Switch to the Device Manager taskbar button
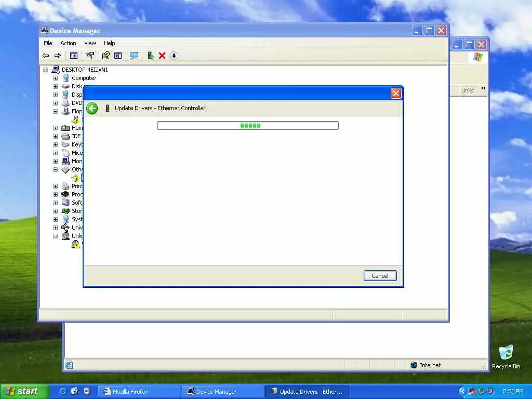 [222, 392]
